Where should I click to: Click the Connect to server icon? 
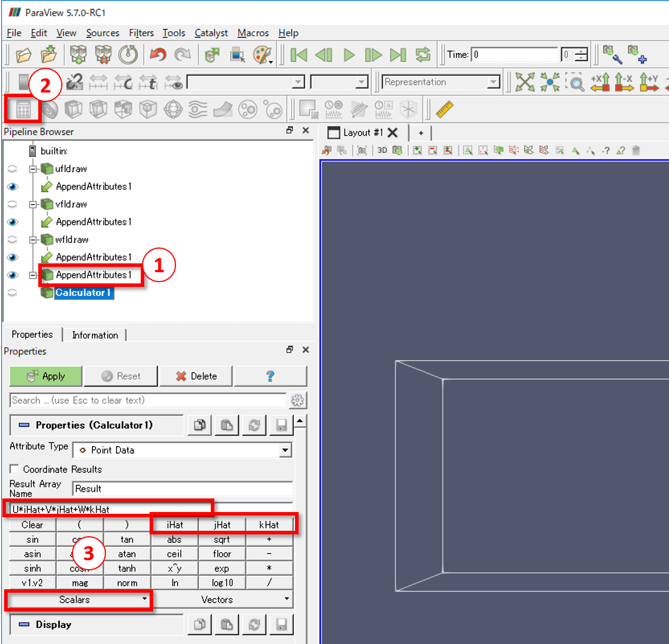78,55
